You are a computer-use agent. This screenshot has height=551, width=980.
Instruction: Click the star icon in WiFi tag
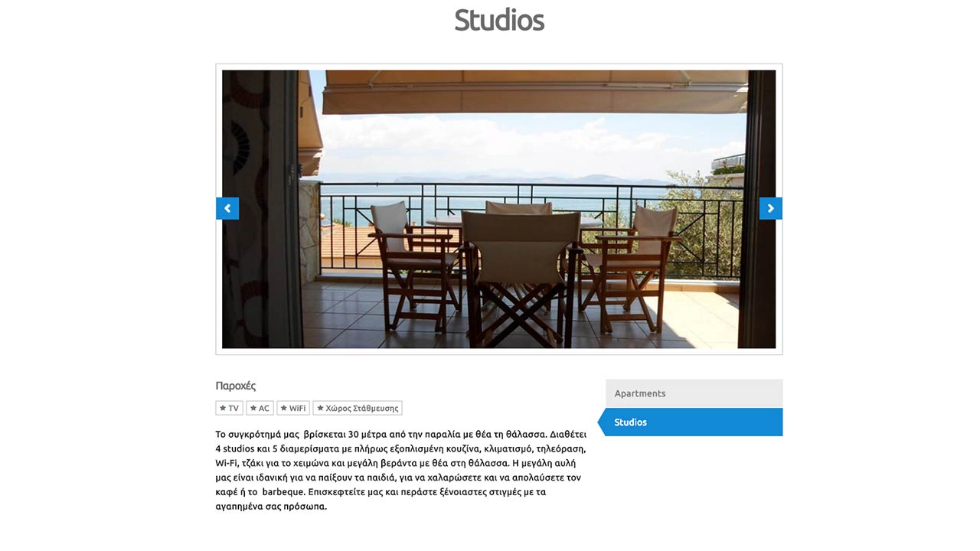point(284,409)
